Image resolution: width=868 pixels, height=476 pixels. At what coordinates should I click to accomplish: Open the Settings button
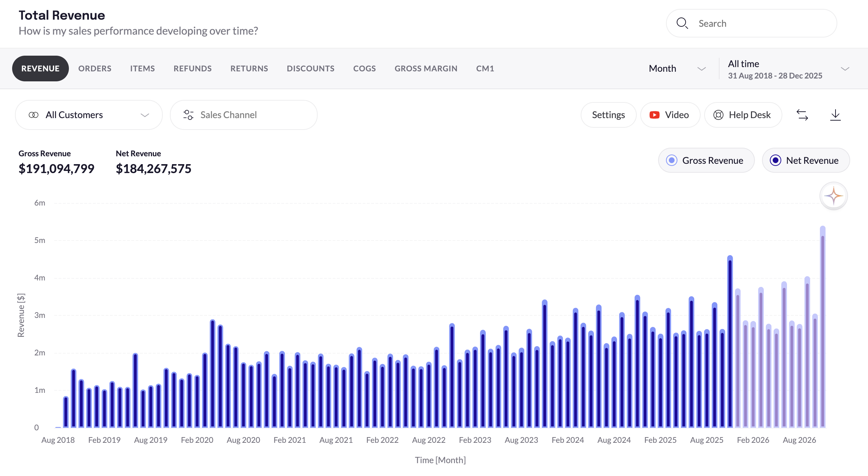tap(608, 115)
